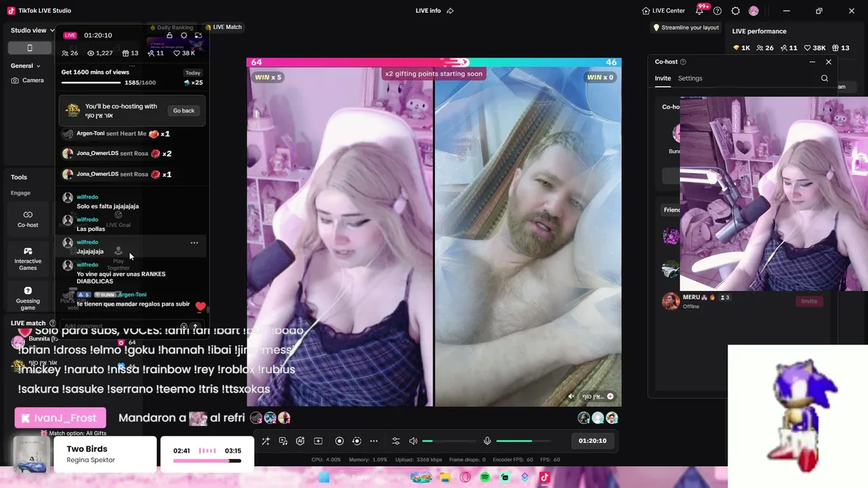Seek the Two Birds song progress bar
The image size is (868, 488).
click(x=207, y=461)
